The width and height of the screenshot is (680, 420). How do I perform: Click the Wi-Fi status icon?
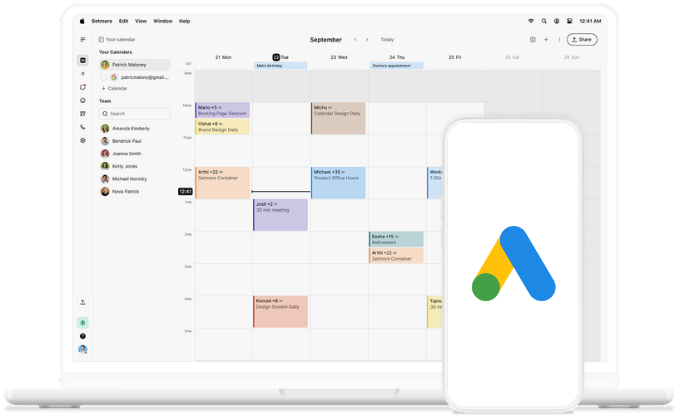pos(531,21)
